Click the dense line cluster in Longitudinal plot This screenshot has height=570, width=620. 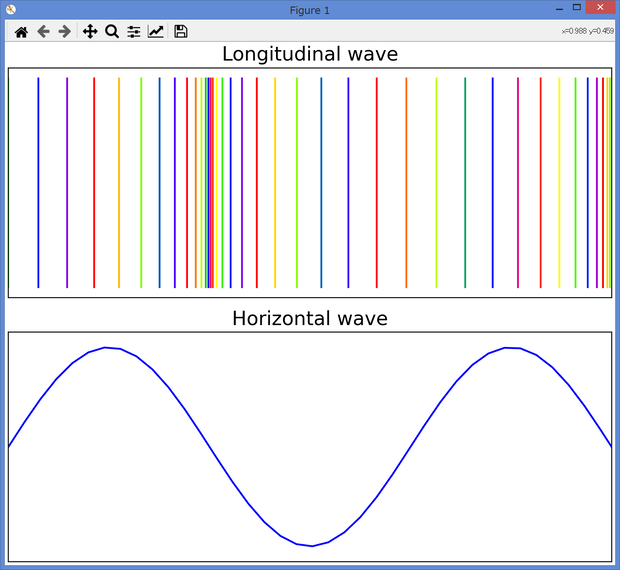click(x=208, y=183)
